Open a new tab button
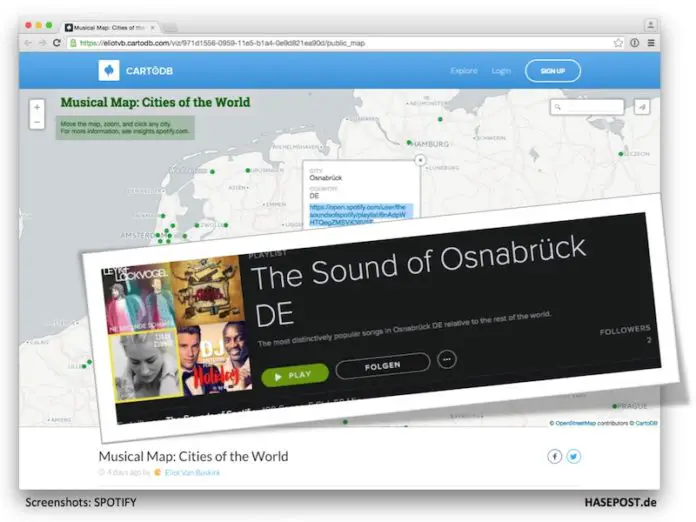This screenshot has width=696, height=522. click(x=170, y=28)
